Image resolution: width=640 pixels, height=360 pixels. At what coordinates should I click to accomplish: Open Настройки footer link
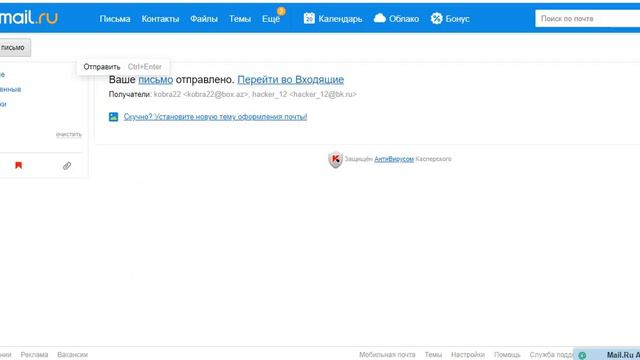(468, 355)
